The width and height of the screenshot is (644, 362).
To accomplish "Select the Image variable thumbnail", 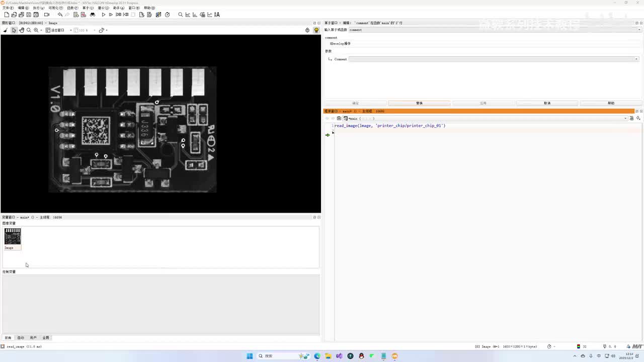I will click(13, 239).
